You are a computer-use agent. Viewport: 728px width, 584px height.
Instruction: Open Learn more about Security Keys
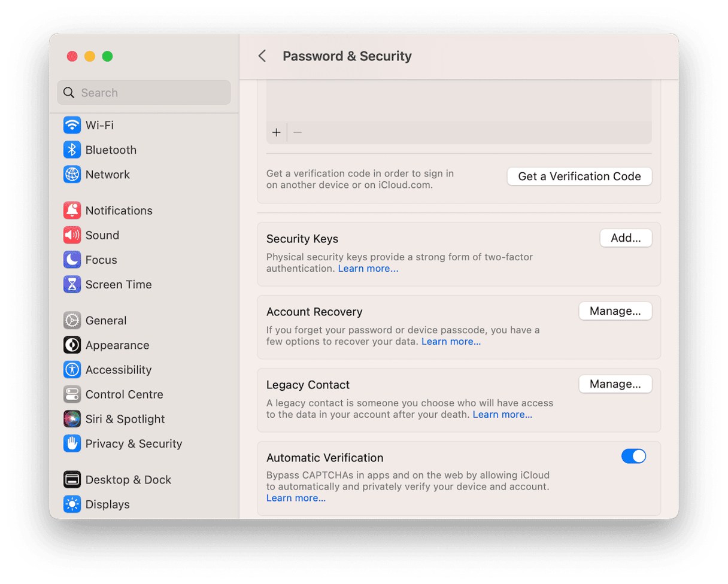tap(368, 268)
